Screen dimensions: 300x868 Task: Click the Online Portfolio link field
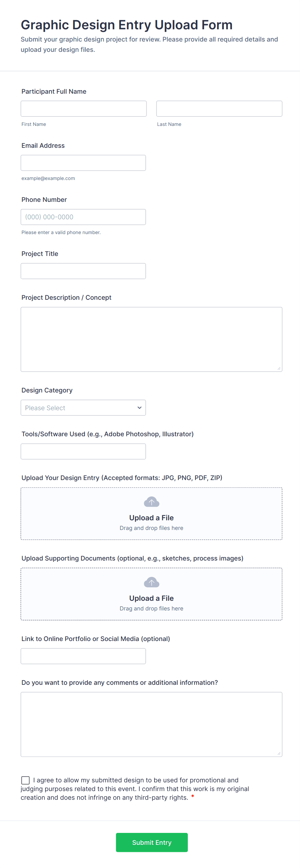coord(83,656)
